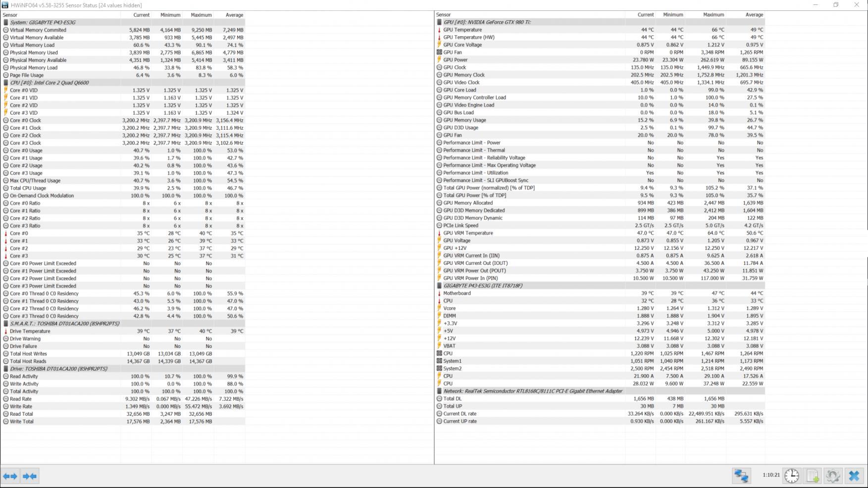This screenshot has width=868, height=488.
Task: Click the expand columns arrows icon
Action: point(10,476)
